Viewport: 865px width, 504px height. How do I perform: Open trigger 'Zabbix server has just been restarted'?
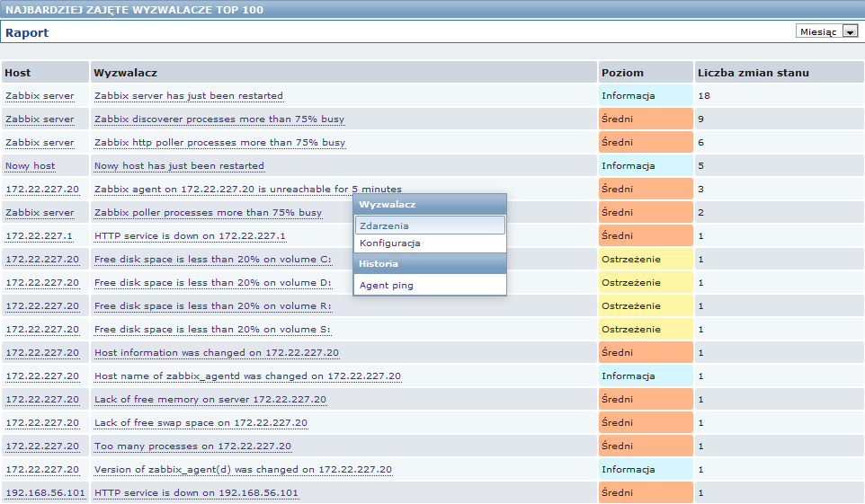point(189,96)
